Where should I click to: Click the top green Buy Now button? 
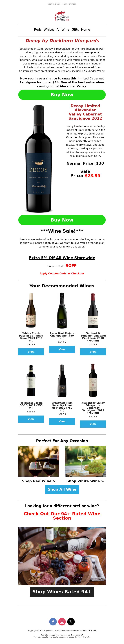click(62, 95)
